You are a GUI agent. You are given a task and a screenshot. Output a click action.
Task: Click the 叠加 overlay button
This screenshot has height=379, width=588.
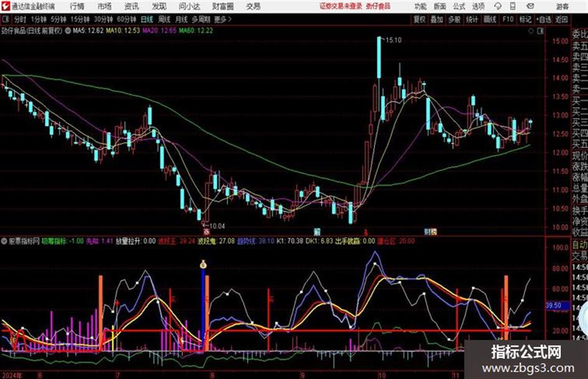[x=437, y=19]
